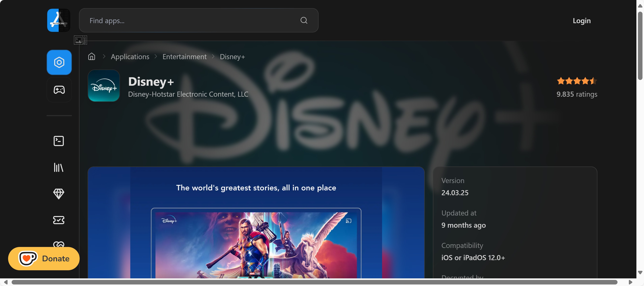Open the Disney+ screenshot preview
Image resolution: width=644 pixels, height=286 pixels.
pyautogui.click(x=256, y=222)
